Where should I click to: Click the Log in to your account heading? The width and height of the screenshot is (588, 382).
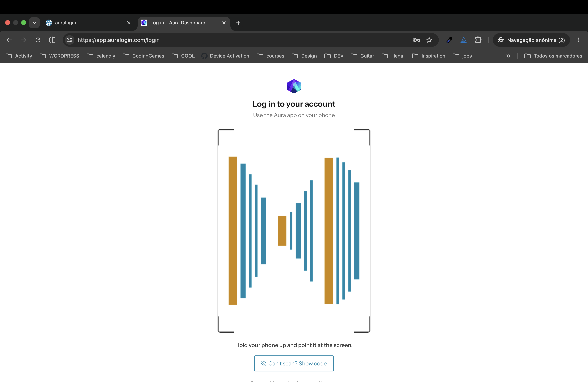pyautogui.click(x=294, y=104)
